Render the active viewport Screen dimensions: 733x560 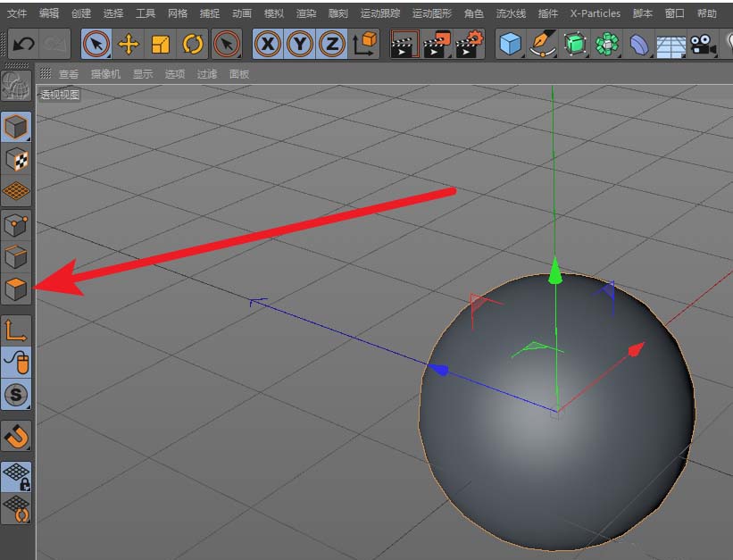point(404,43)
